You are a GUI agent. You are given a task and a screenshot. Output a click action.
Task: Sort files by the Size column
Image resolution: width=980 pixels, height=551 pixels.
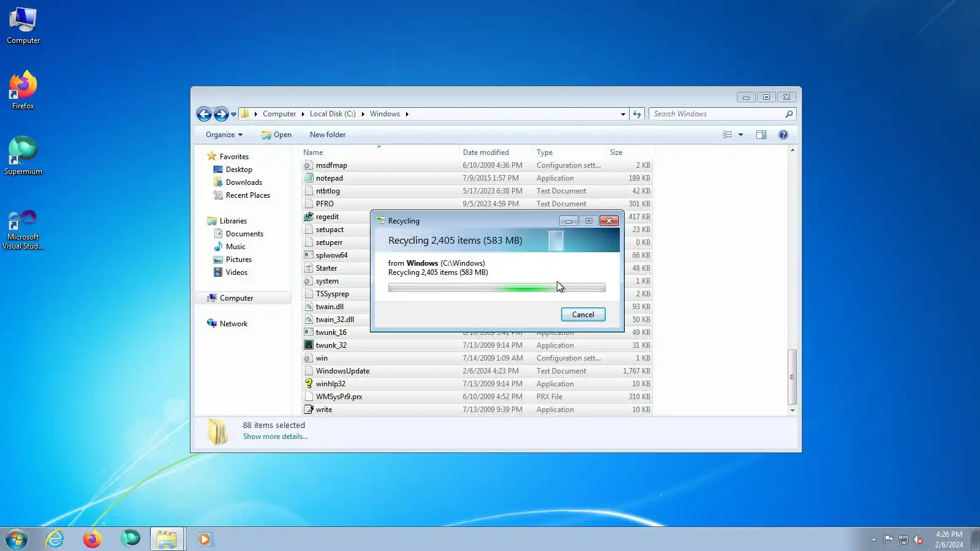[x=630, y=152]
